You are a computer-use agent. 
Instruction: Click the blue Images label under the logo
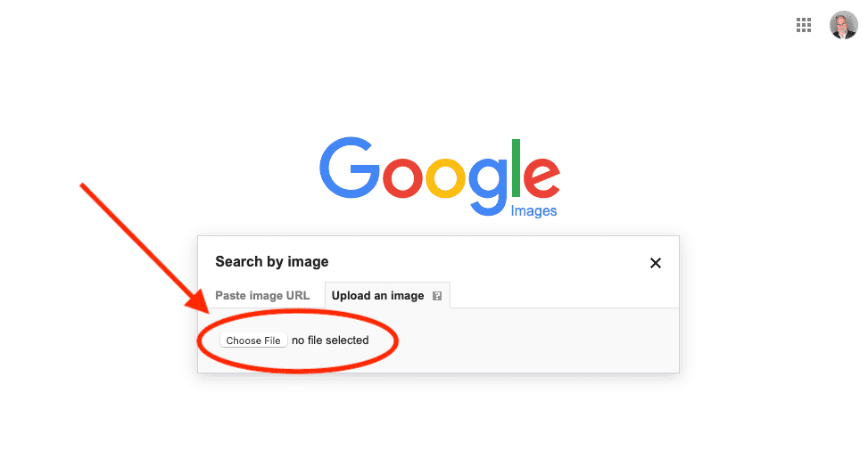[x=533, y=211]
